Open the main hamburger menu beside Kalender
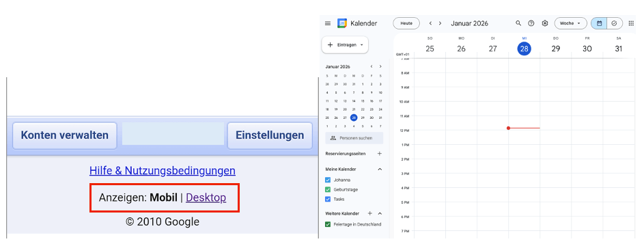Image resolution: width=644 pixels, height=246 pixels. (x=327, y=23)
